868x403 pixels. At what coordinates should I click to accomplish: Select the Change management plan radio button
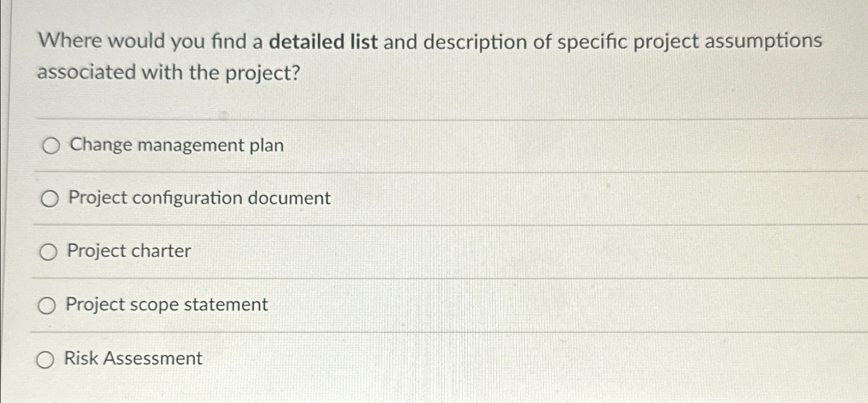(51, 146)
